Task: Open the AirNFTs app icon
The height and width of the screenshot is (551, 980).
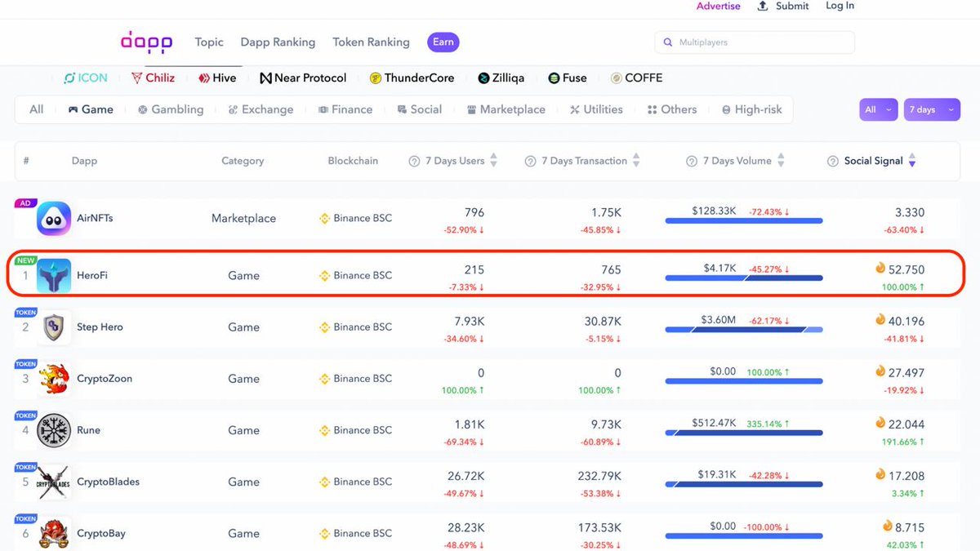Action: click(54, 218)
